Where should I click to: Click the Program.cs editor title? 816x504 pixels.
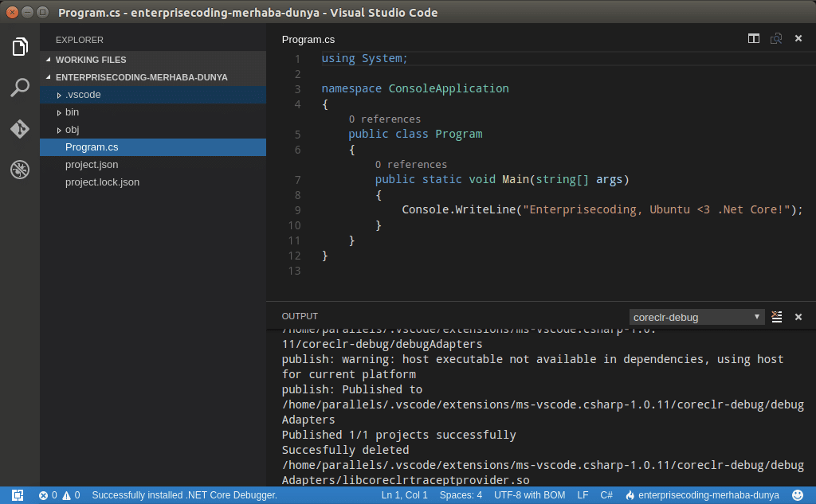[308, 40]
